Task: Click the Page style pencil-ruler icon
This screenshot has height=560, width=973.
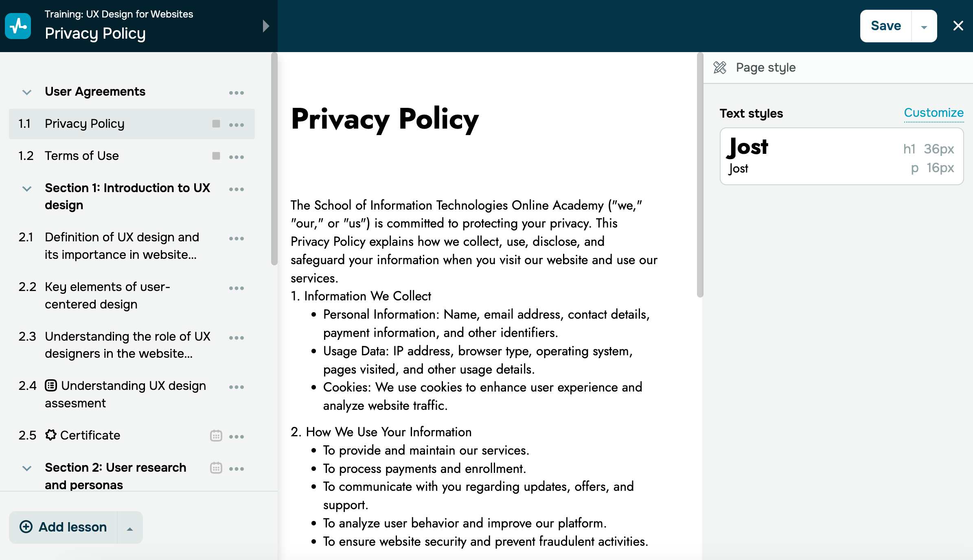Action: click(x=720, y=68)
